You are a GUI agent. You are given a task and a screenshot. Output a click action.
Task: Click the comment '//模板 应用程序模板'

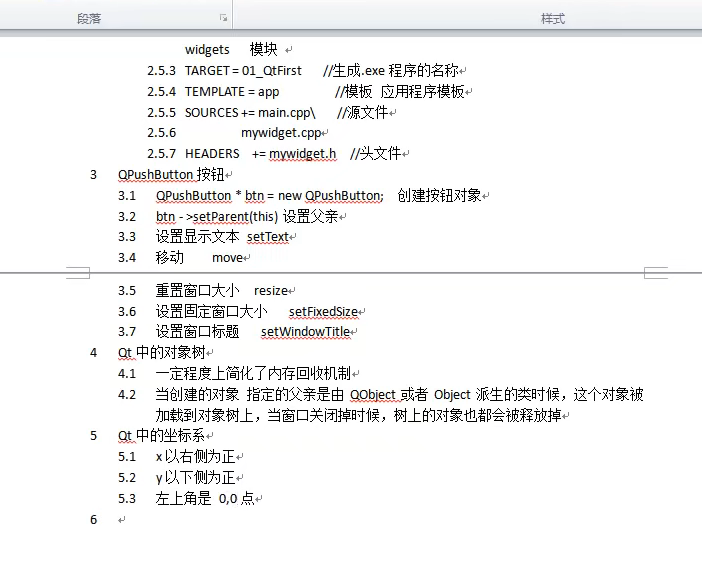[x=400, y=92]
